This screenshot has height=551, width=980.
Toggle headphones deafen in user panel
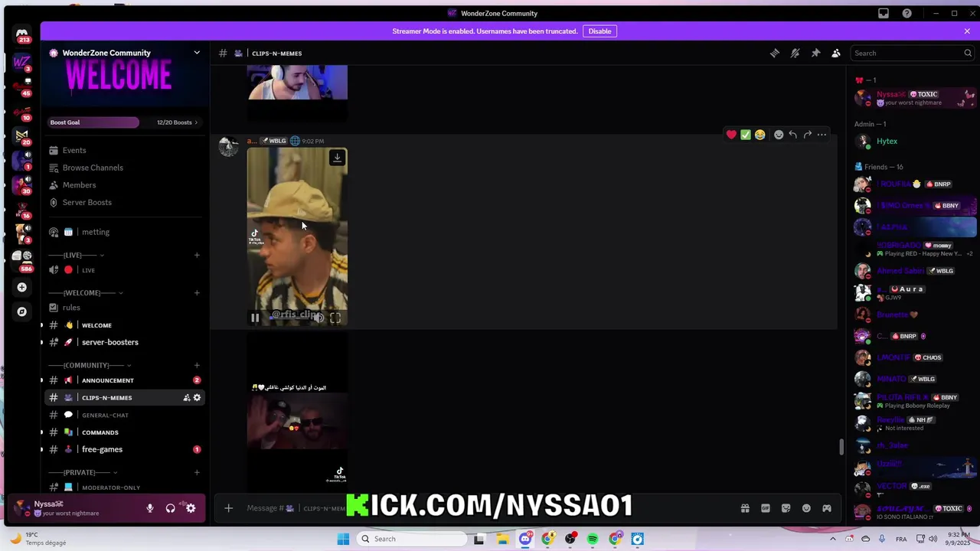click(x=170, y=508)
